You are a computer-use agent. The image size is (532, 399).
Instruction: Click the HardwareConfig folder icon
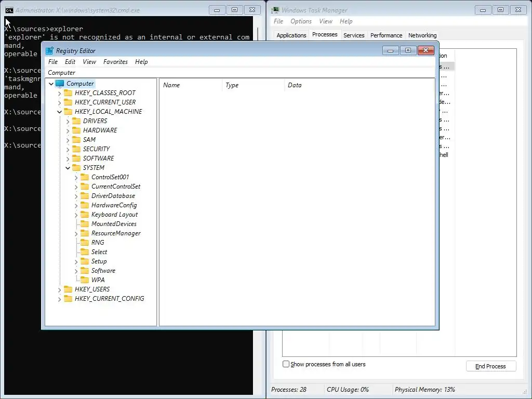(85, 205)
